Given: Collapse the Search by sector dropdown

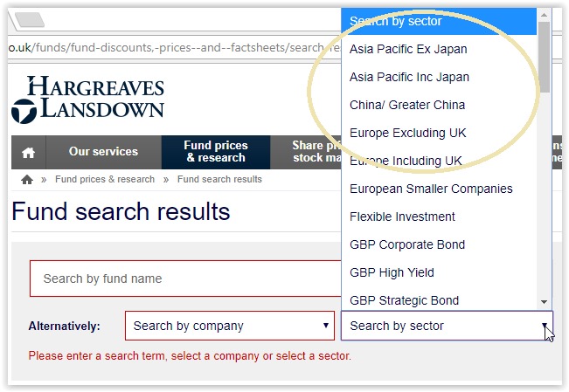Looking at the screenshot, I should coord(447,326).
